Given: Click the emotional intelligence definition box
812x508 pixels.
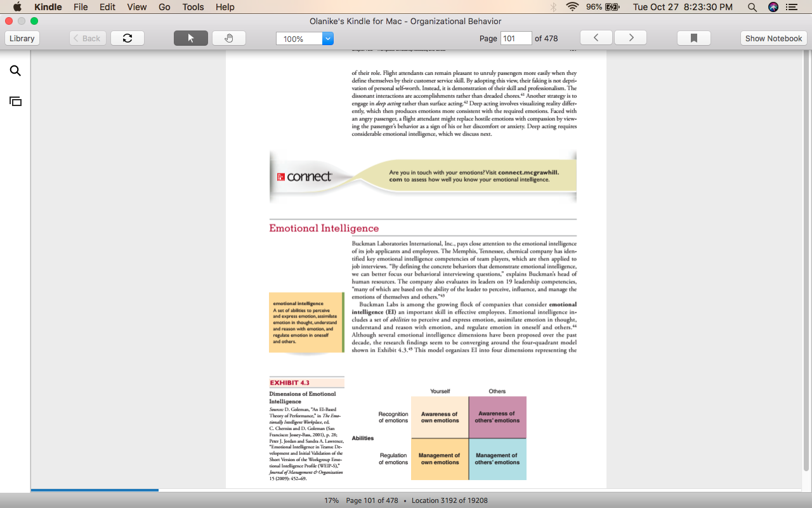Looking at the screenshot, I should 306,323.
